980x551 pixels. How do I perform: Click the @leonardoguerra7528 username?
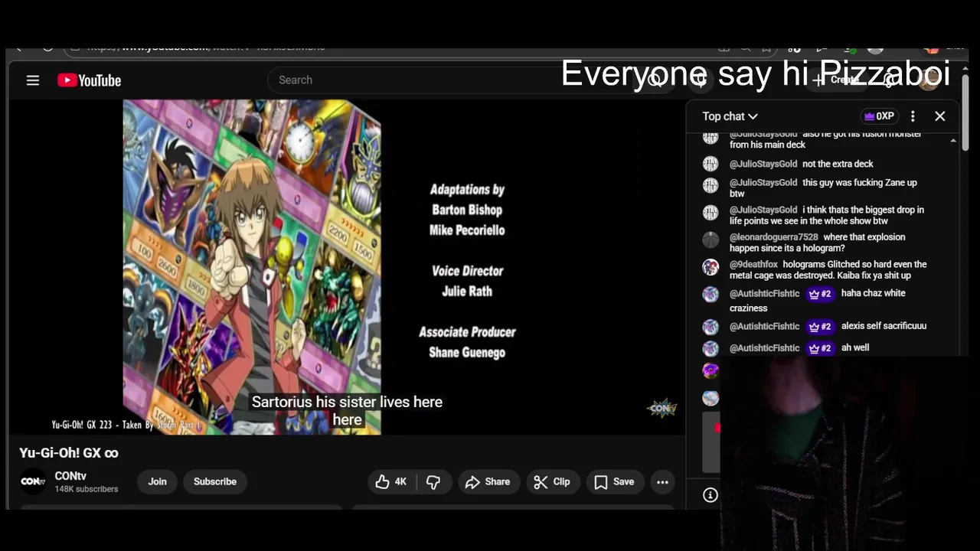click(774, 237)
